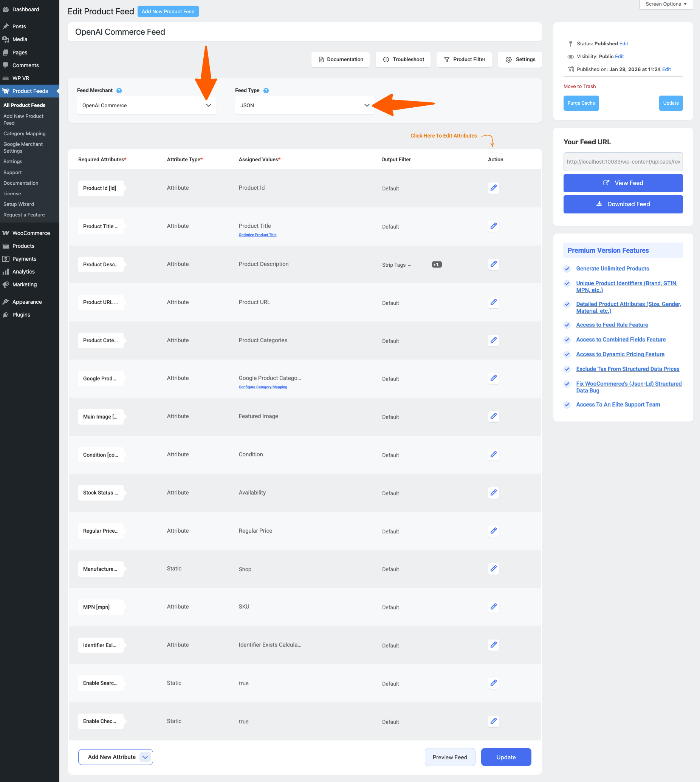700x782 pixels.
Task: Open Google Merchant Settings submenu item
Action: pos(23,148)
